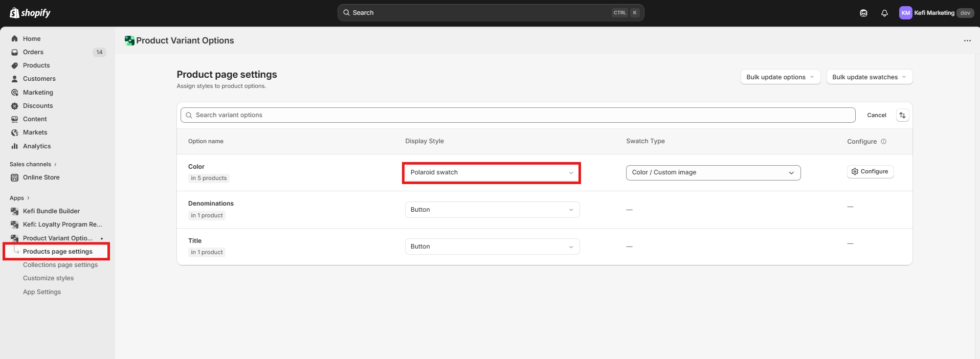The width and height of the screenshot is (980, 359).
Task: Click the Configure info icon
Action: coord(883,142)
